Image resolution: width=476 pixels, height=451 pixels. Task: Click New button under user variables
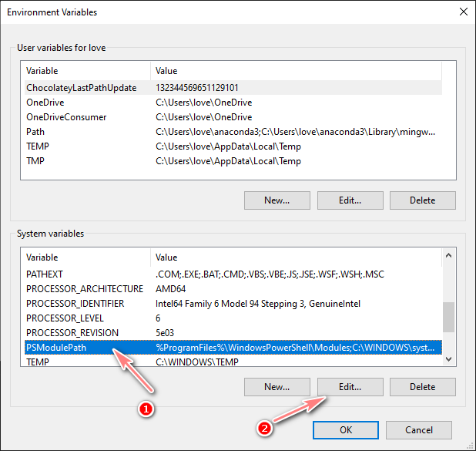pos(277,200)
